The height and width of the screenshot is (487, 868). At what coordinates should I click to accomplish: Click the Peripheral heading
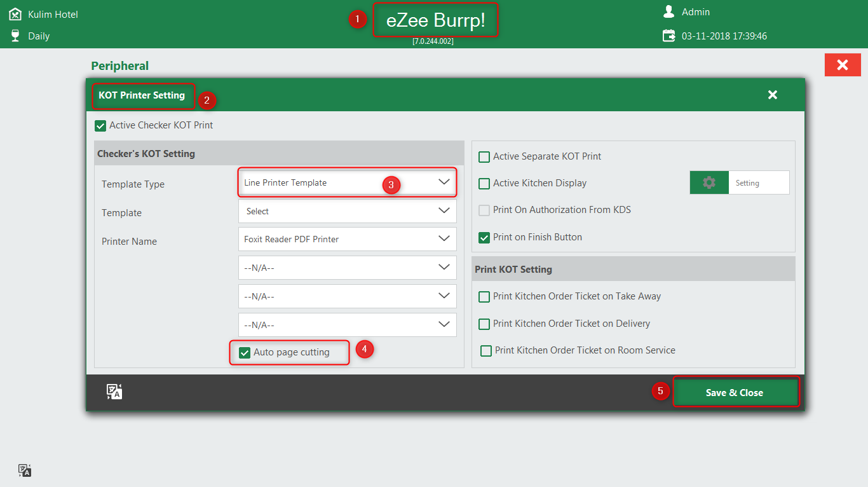coord(119,65)
